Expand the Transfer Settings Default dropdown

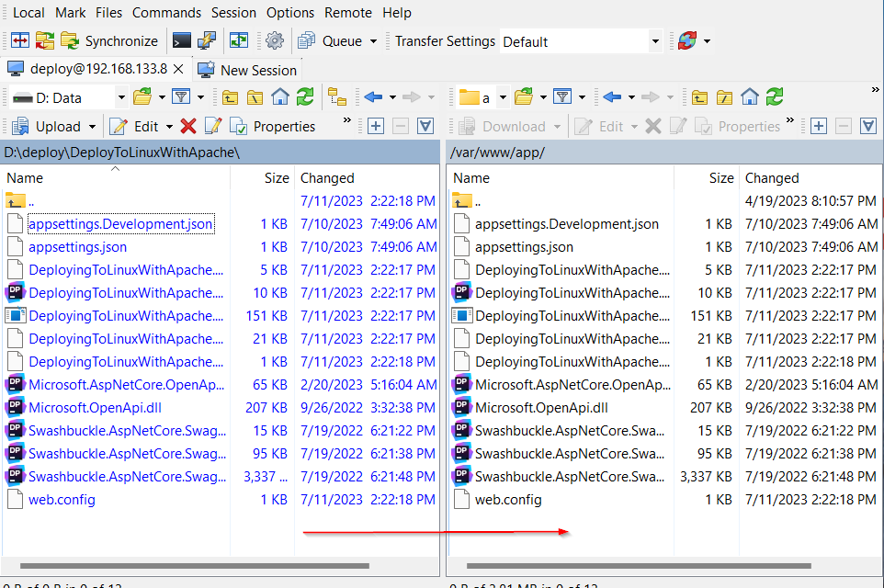pyautogui.click(x=654, y=41)
